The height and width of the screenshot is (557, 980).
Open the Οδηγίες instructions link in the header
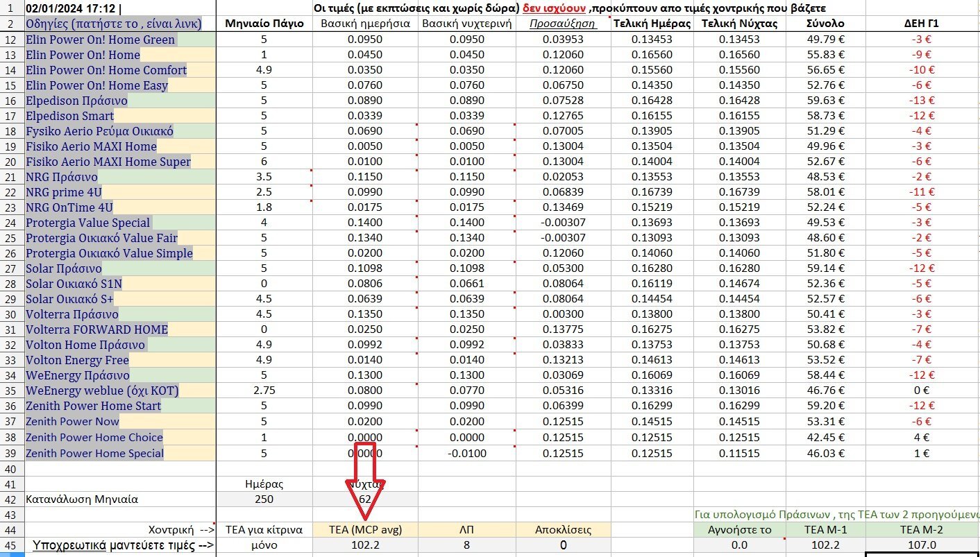114,24
